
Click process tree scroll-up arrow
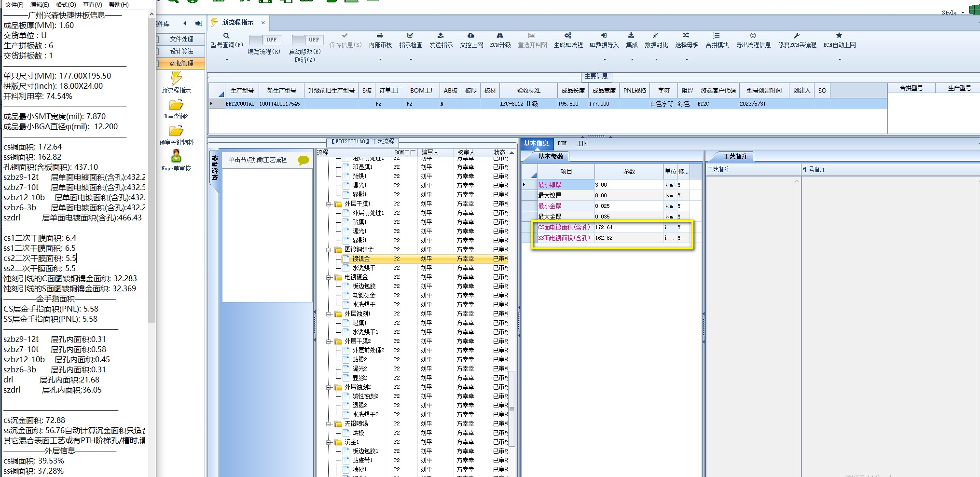coord(512,152)
